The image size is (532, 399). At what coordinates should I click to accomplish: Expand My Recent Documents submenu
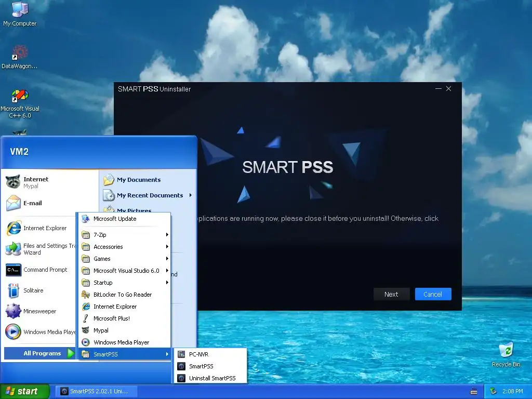[148, 195]
